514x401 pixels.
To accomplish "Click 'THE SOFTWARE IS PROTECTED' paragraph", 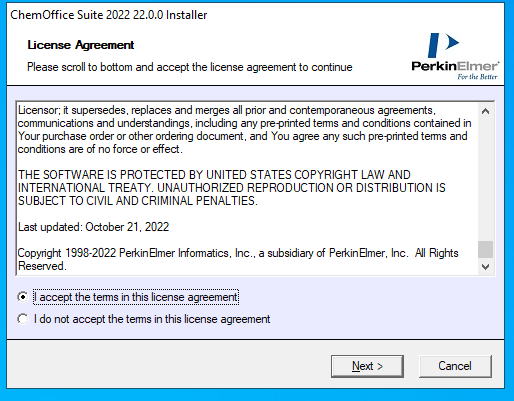I will [x=232, y=188].
